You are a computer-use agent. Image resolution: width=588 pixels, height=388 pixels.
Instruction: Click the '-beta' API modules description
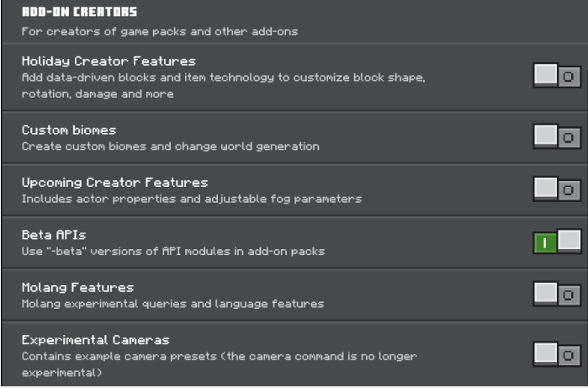173,251
